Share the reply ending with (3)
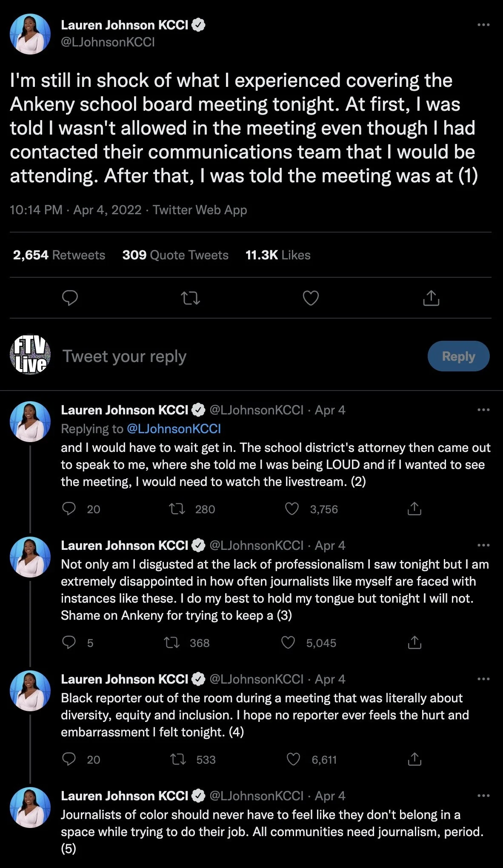Image resolution: width=503 pixels, height=868 pixels. 414,643
